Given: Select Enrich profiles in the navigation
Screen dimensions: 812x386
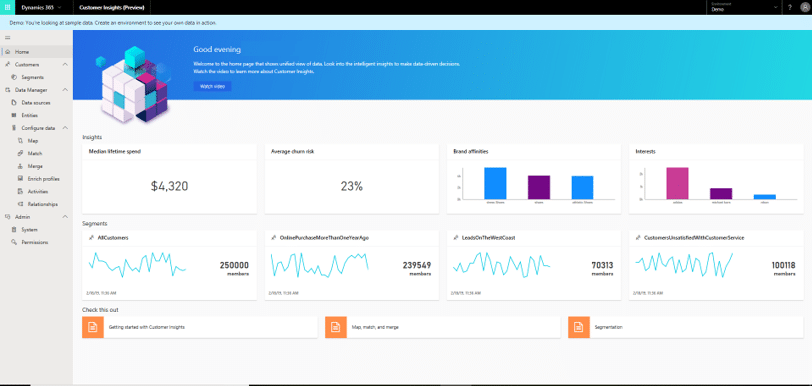Looking at the screenshot, I should 44,179.
